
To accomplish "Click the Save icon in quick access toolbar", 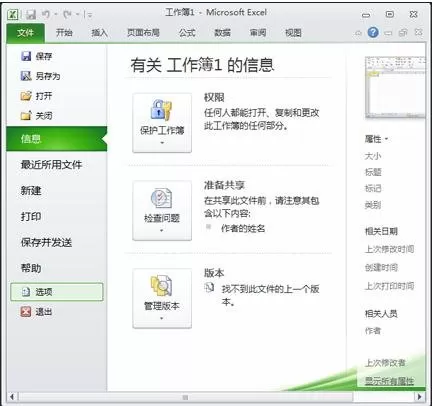I will click(31, 14).
